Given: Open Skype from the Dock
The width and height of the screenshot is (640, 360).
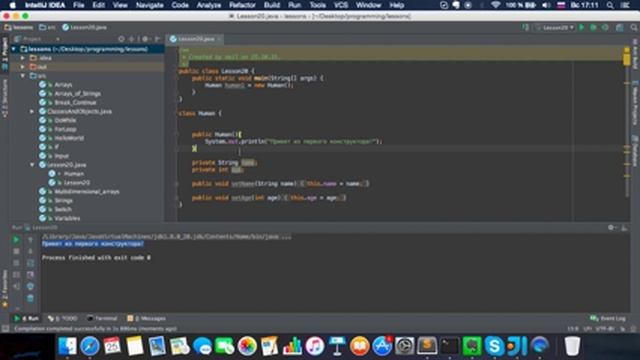Looking at the screenshot, I should coord(494,346).
